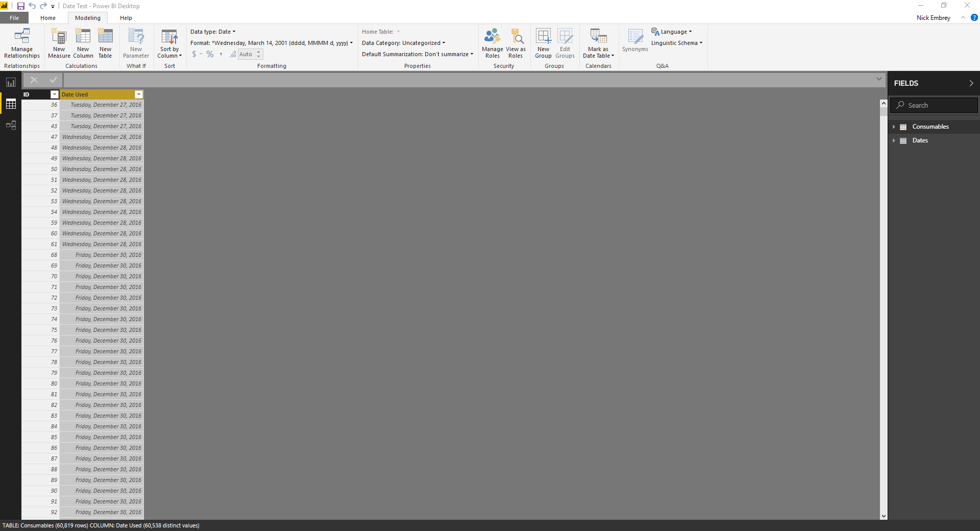The image size is (980, 531).
Task: Open Manage Relationships dialog
Action: pos(22,43)
